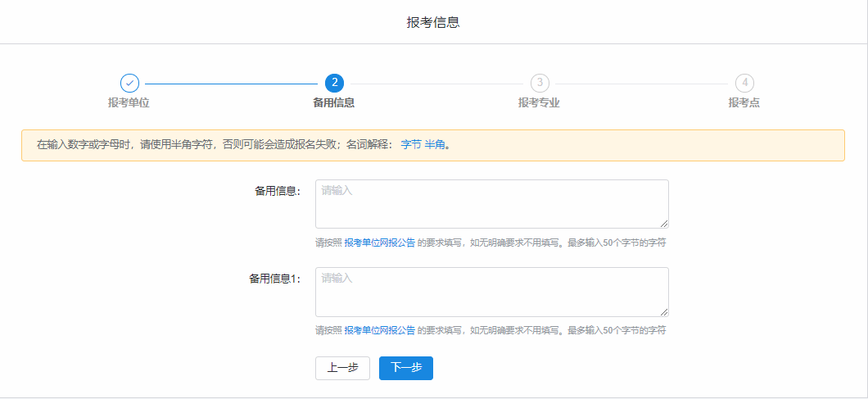Click the resize handle of the 备用信息1 text area
The height and width of the screenshot is (399, 868).
coord(665,312)
